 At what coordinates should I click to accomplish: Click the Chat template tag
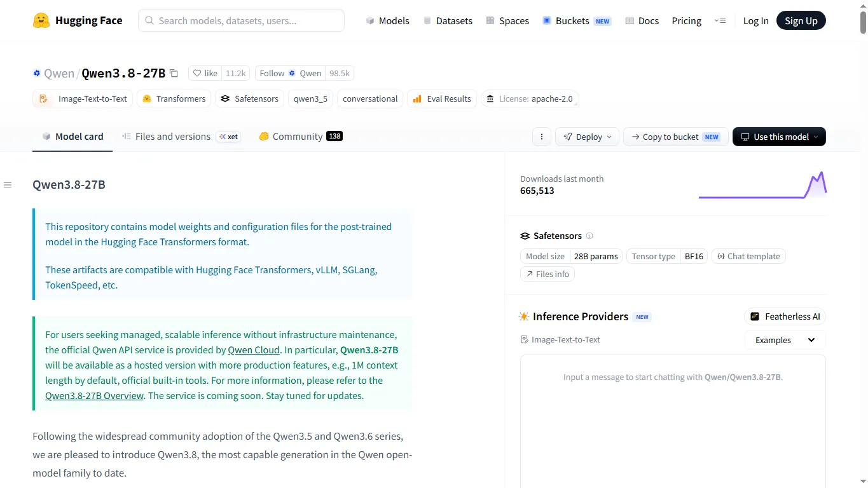tap(748, 256)
